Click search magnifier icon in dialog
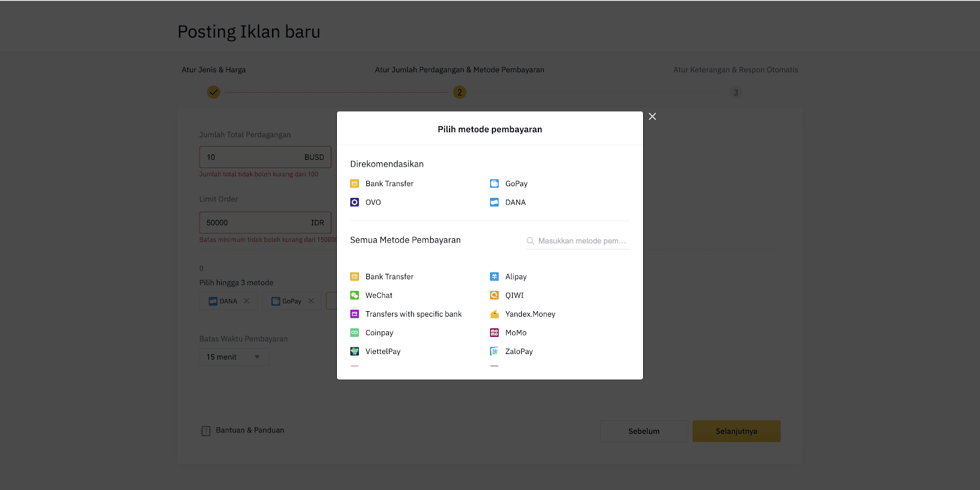Viewport: 980px width, 490px height. pos(530,241)
